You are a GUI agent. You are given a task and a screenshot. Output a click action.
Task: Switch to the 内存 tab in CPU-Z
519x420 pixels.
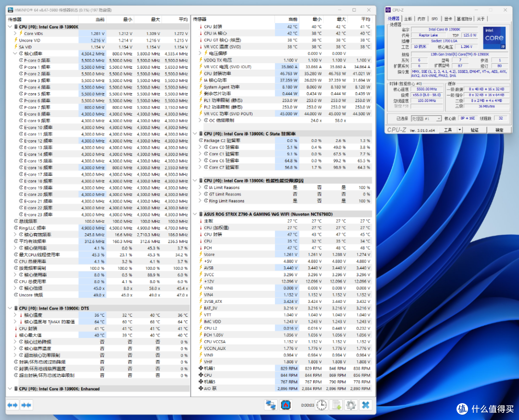421,19
